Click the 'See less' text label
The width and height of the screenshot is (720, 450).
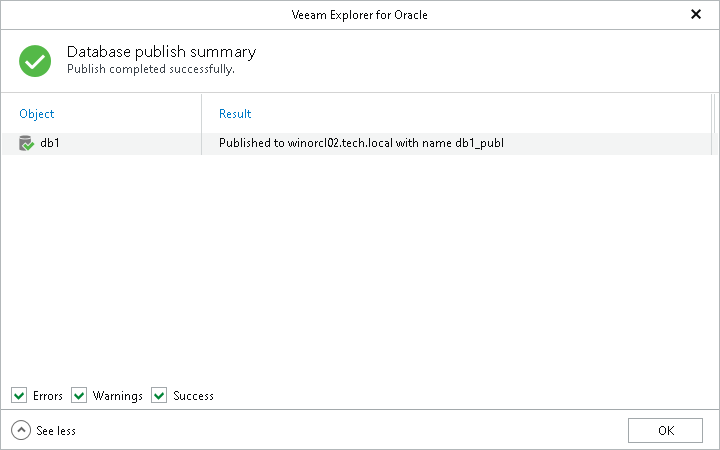tap(56, 431)
